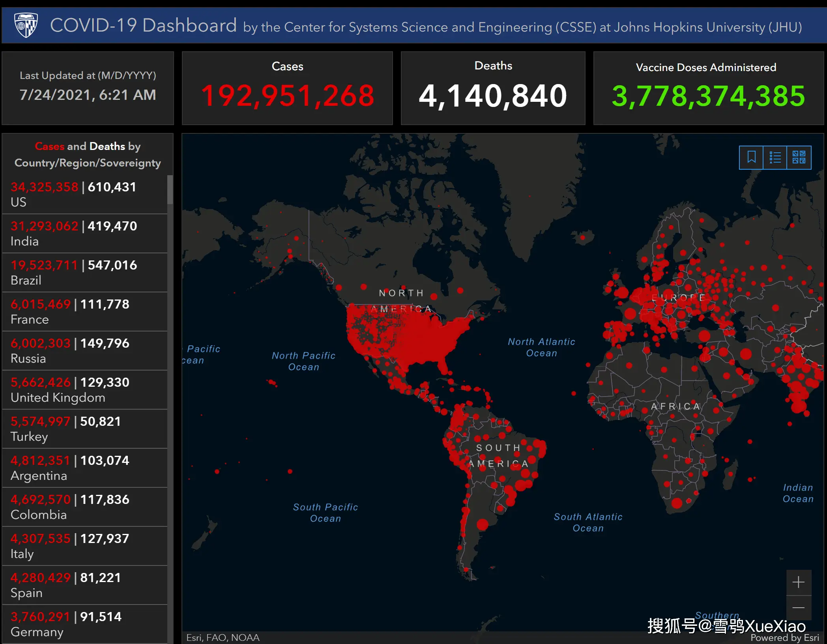Zoom out with the minus button
Image resolution: width=827 pixels, height=644 pixels.
pos(799,608)
